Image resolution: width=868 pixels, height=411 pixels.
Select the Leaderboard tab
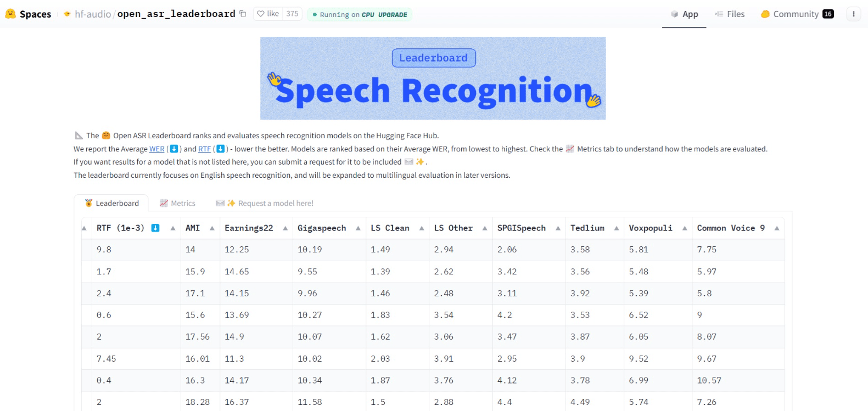pos(111,203)
